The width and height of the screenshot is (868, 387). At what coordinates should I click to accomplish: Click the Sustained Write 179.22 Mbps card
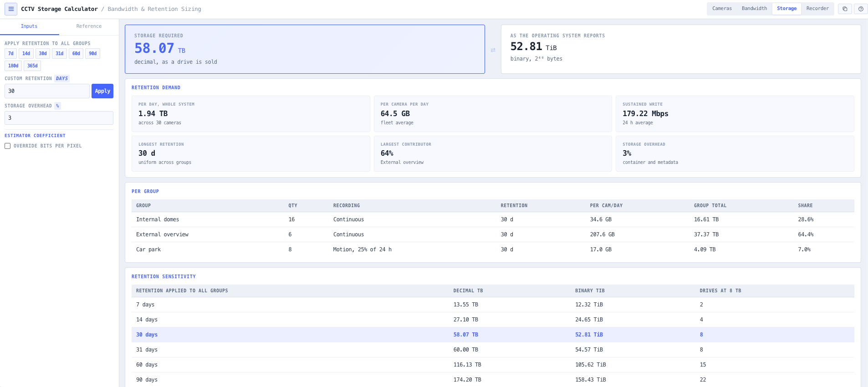[x=735, y=114]
